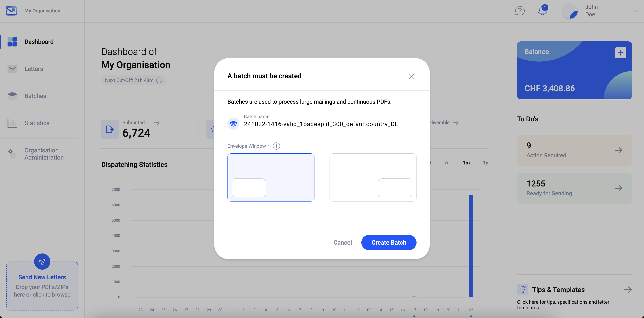The height and width of the screenshot is (318, 644).
Task: Open the notifications bell icon
Action: point(542,11)
